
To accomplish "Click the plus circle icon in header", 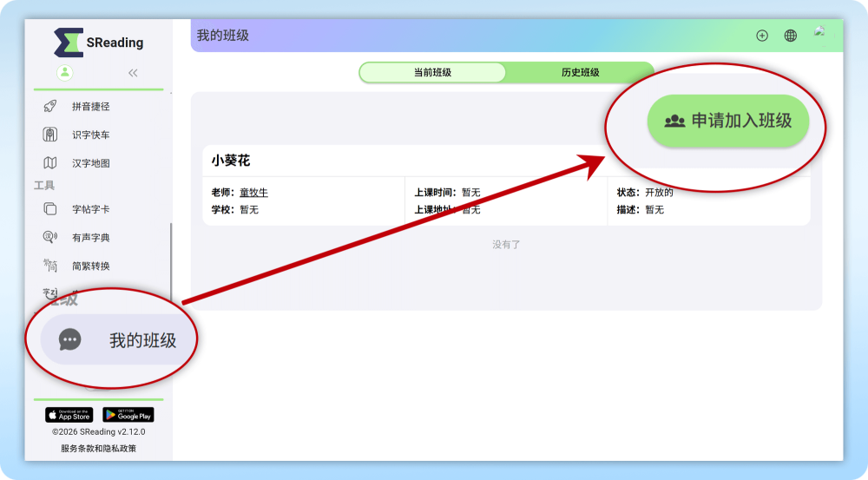I will pyautogui.click(x=762, y=36).
